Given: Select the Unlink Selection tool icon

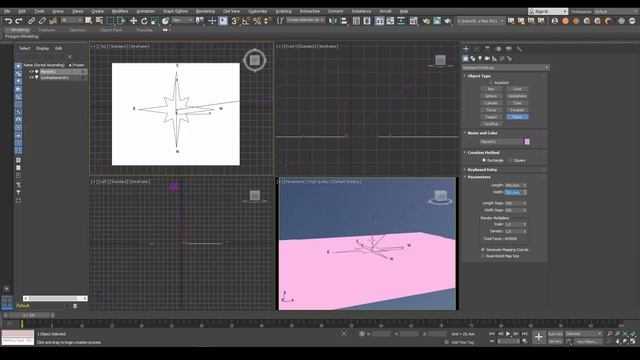Looking at the screenshot, I should 42,21.
